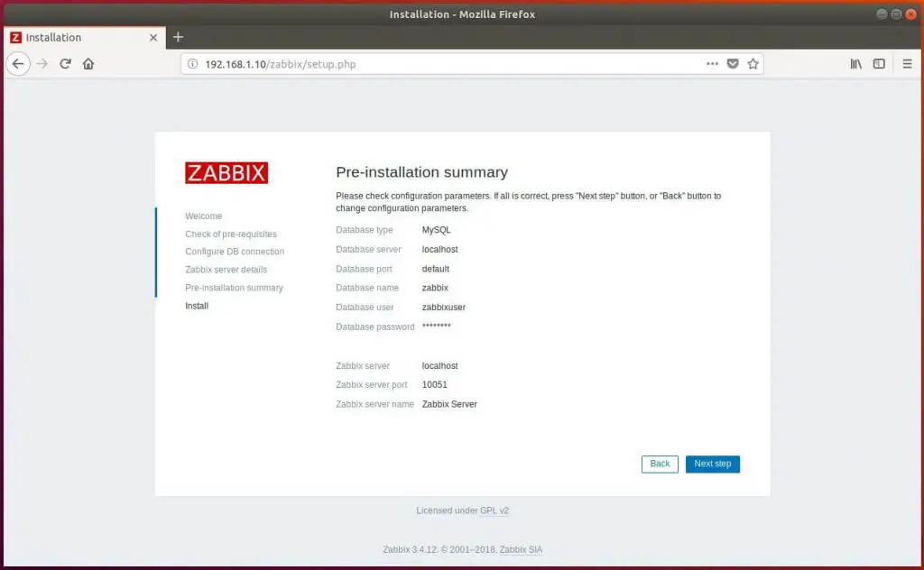This screenshot has width=924, height=570.
Task: Click Database user value zabbixuser
Action: click(444, 307)
